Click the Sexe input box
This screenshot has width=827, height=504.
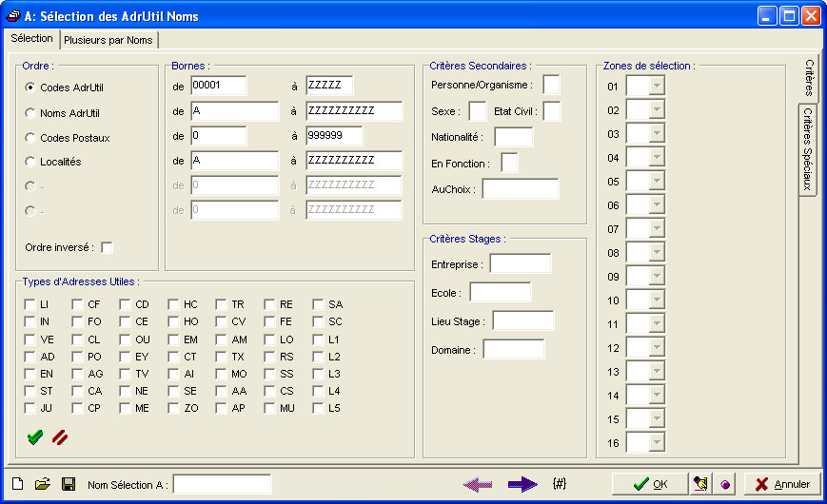(x=478, y=111)
